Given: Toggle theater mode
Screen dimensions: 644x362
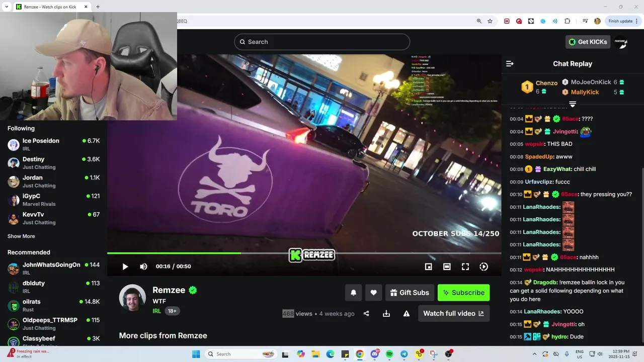Looking at the screenshot, I should pos(447,266).
